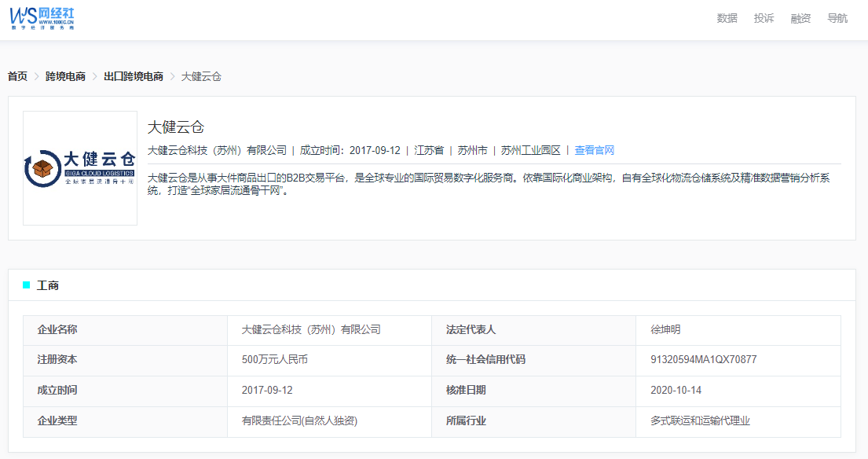Click the 核准日期 label cell
The width and height of the screenshot is (868, 459).
[533, 391]
